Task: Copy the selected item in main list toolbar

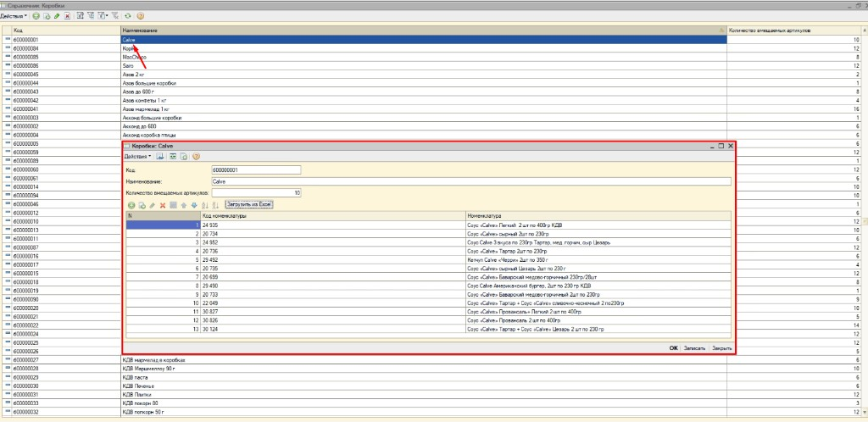Action: (47, 16)
